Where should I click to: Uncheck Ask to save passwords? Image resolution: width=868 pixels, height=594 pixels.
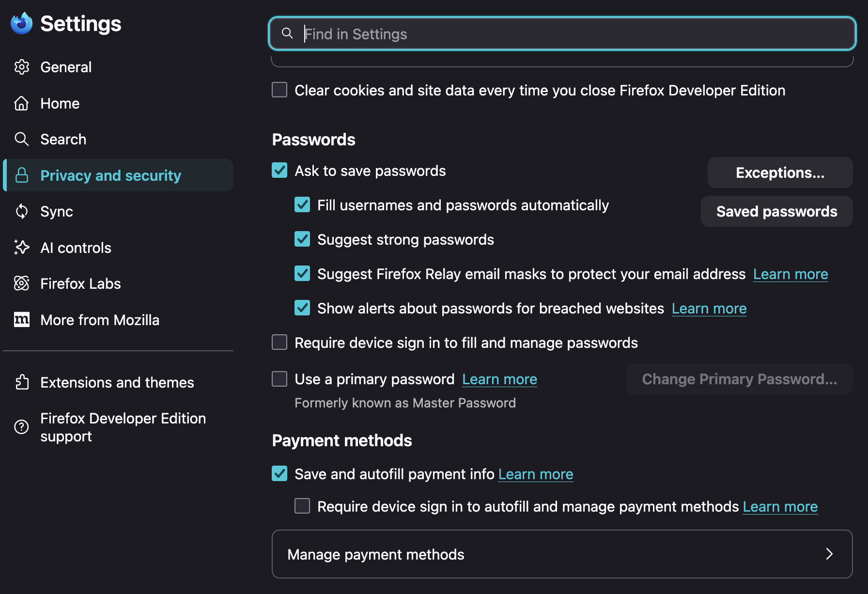point(279,170)
